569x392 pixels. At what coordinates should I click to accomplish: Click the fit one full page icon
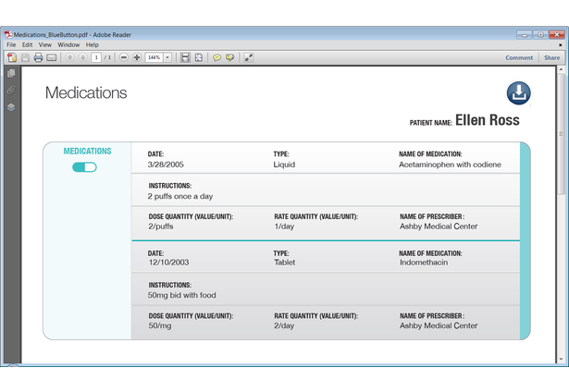pos(199,57)
